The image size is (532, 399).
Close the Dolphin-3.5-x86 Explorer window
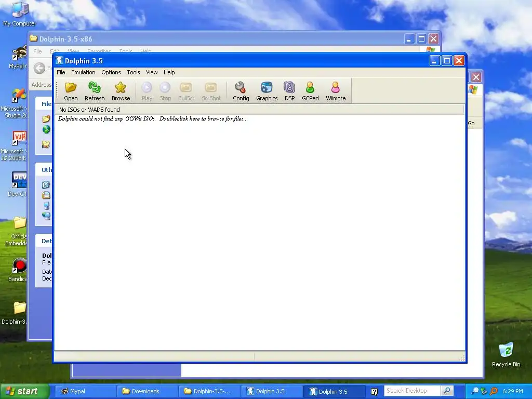pyautogui.click(x=434, y=38)
